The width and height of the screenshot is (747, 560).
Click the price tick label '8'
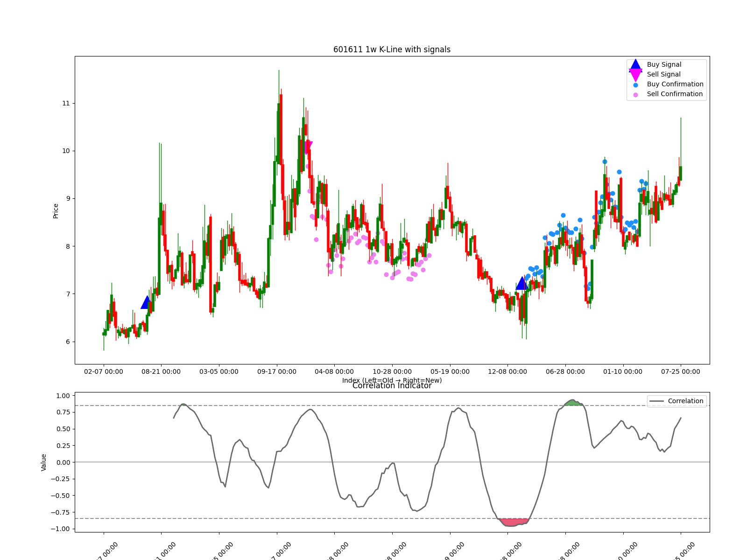point(68,246)
